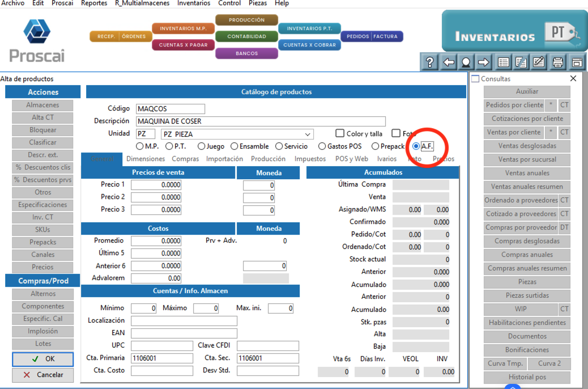The height and width of the screenshot is (389, 588).
Task: Open the Dimensiones tab
Action: click(x=146, y=159)
